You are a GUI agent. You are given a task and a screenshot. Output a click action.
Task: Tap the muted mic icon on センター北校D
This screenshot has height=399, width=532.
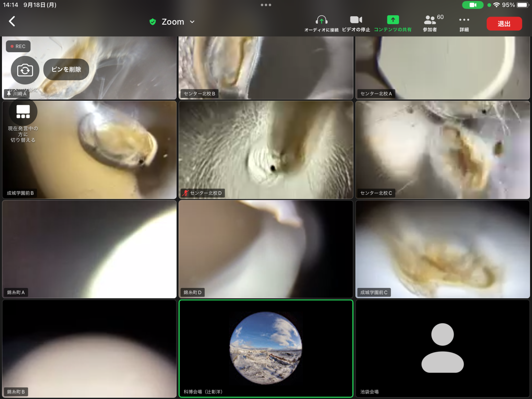click(185, 193)
